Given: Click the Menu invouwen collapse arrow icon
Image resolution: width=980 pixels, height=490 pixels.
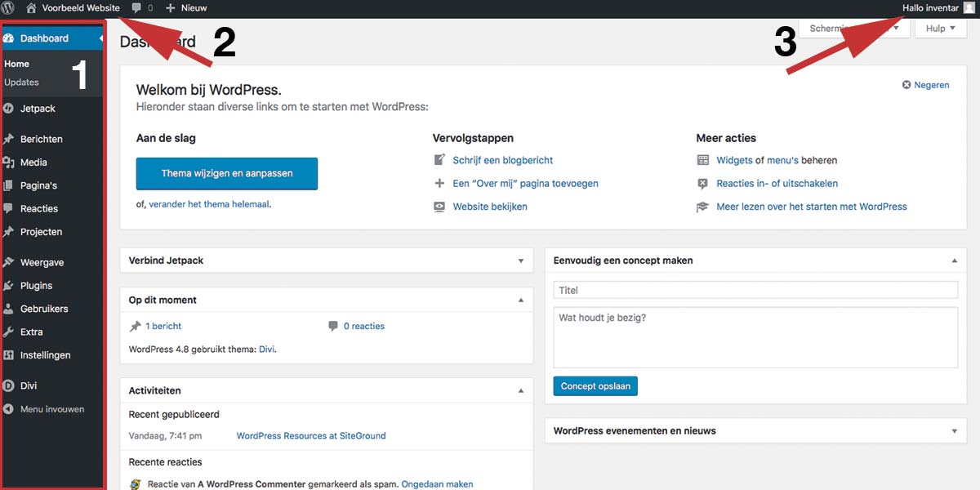Looking at the screenshot, I should (10, 409).
